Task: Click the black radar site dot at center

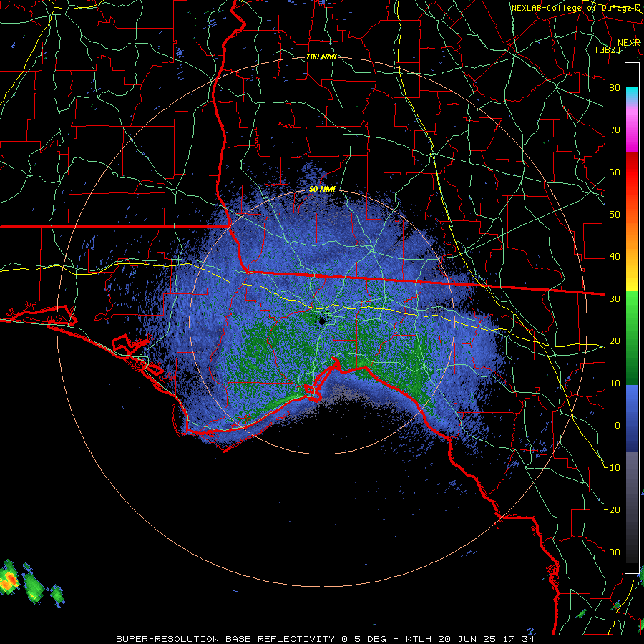Action: coord(322,321)
